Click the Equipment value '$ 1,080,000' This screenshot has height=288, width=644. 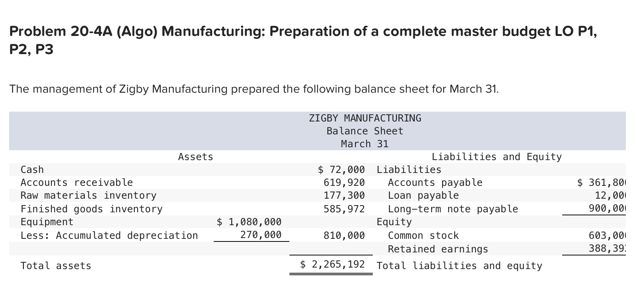coord(249,222)
